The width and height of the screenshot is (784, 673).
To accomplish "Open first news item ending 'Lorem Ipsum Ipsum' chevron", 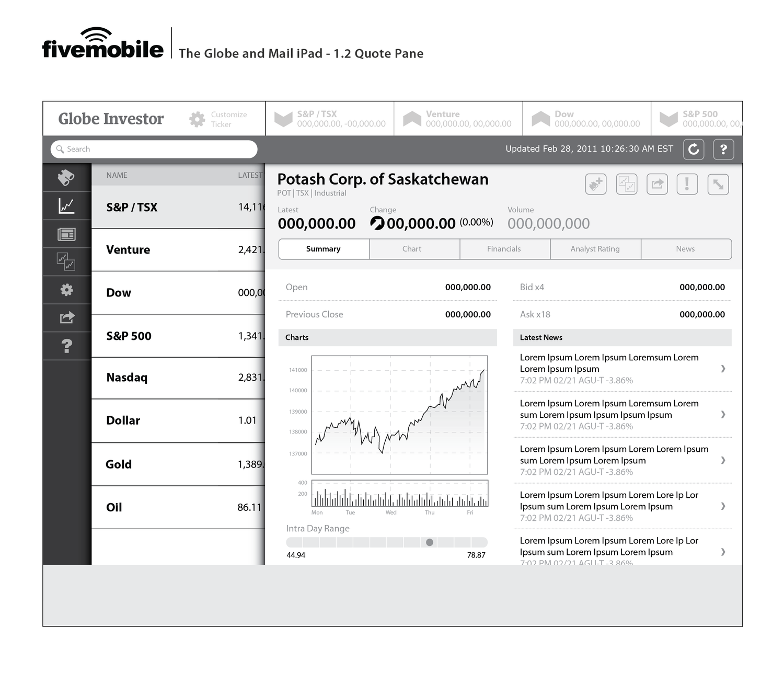I will pyautogui.click(x=723, y=369).
